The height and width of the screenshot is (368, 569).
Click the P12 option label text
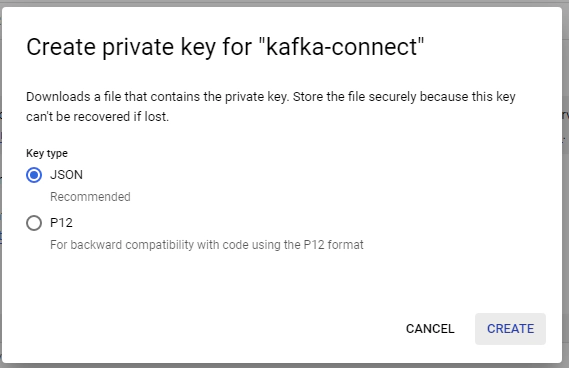point(61,222)
